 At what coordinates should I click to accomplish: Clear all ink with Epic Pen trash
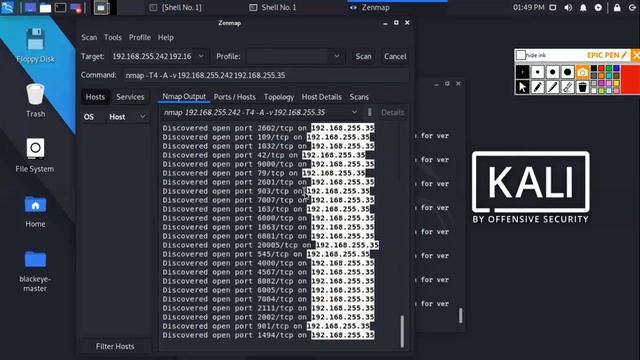[583, 87]
